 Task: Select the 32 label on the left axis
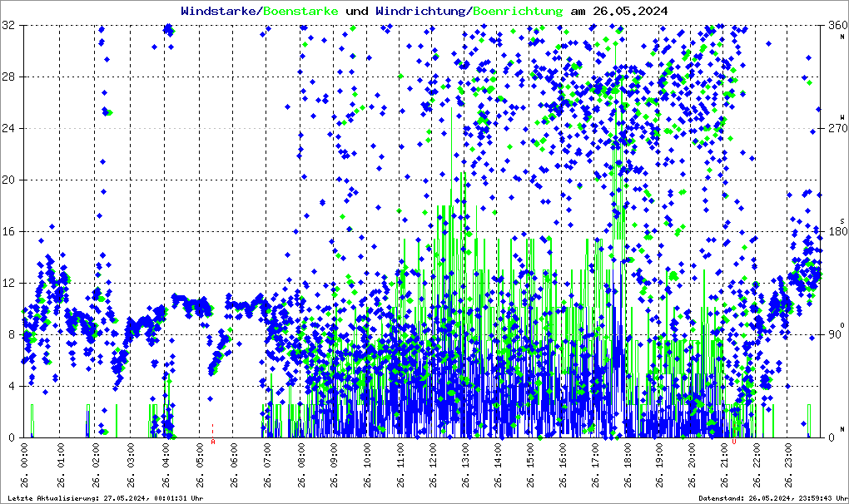point(9,26)
